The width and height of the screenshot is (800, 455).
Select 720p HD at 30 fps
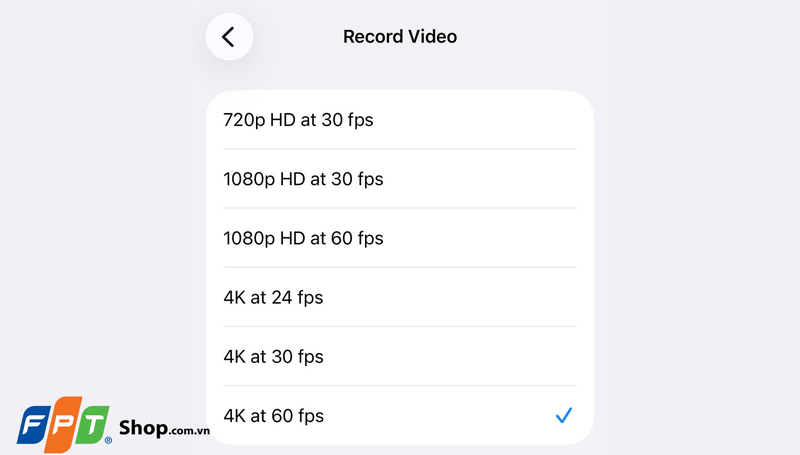point(399,120)
